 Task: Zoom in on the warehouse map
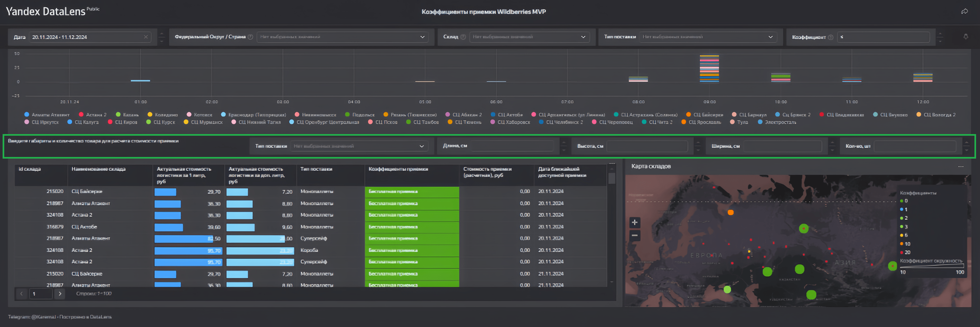click(x=635, y=222)
